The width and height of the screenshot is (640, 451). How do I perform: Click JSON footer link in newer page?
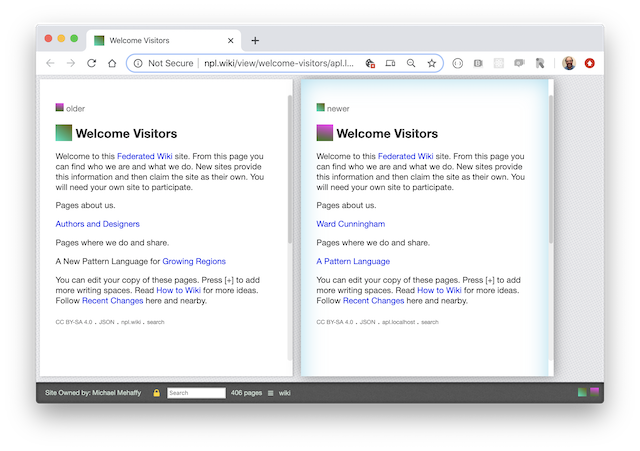pyautogui.click(x=367, y=322)
